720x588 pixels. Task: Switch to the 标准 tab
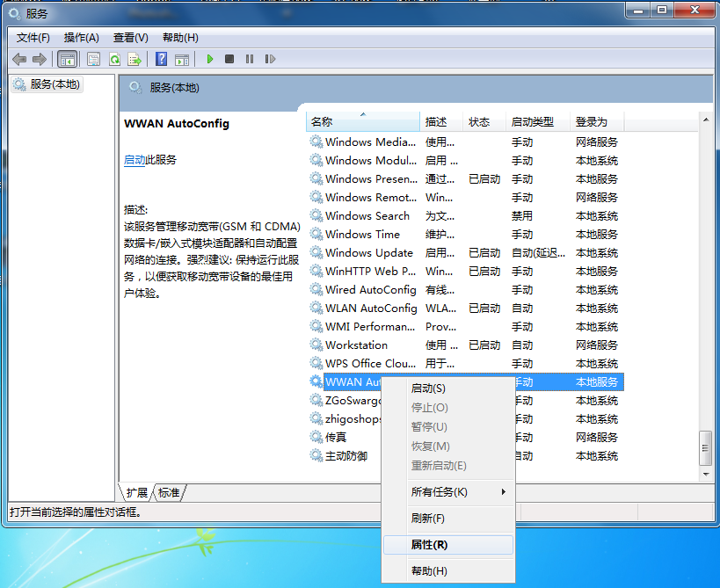169,492
